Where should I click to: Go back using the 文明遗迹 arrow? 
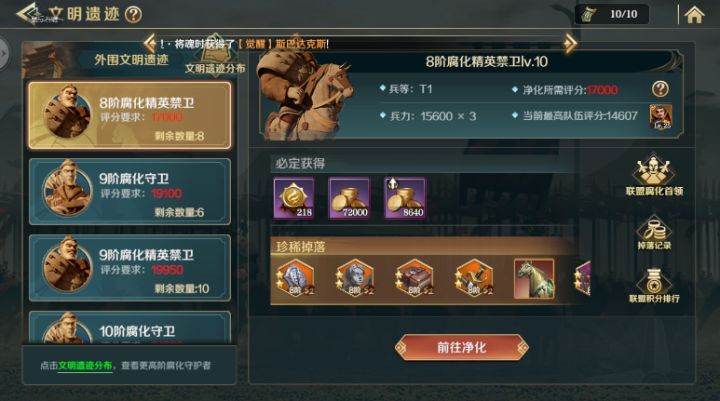tap(27, 14)
